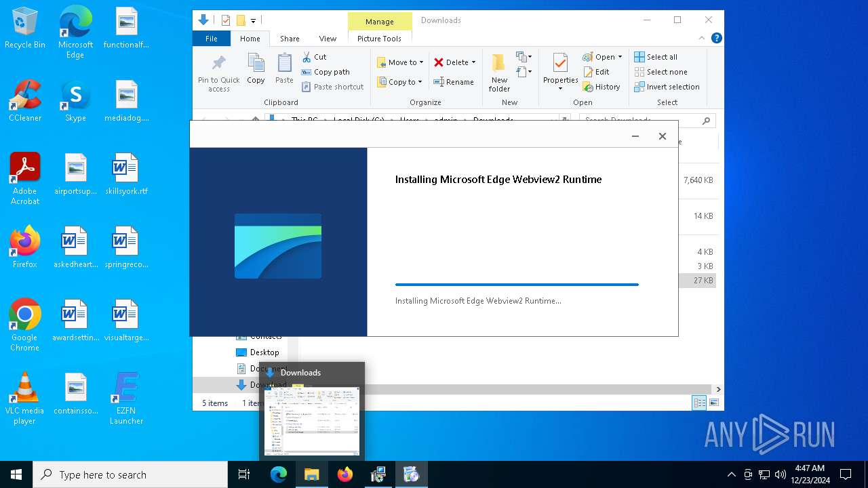
Task: Click New folder icon in title bar toolbar
Action: [x=241, y=20]
